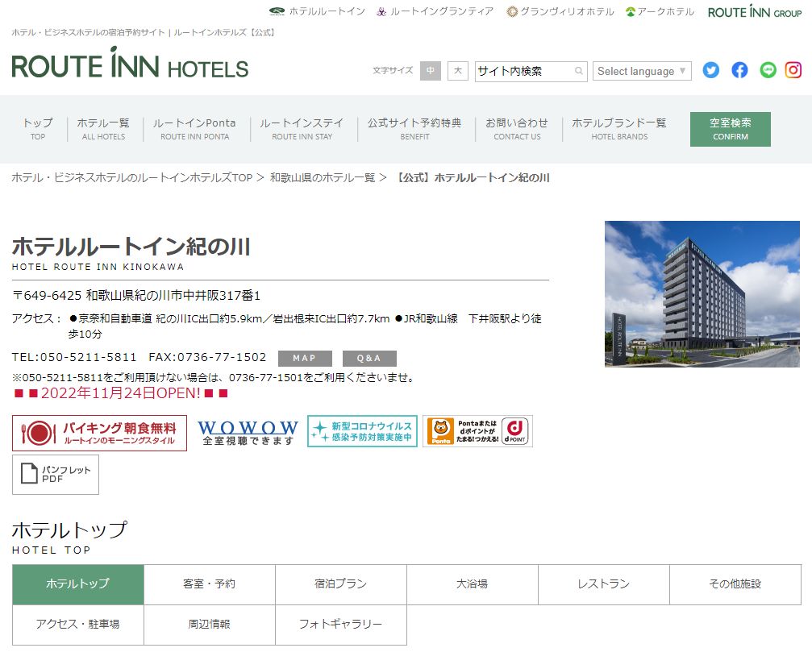812x652 pixels.
Task: Open グランヴィリオホテル brand link
Action: click(560, 11)
